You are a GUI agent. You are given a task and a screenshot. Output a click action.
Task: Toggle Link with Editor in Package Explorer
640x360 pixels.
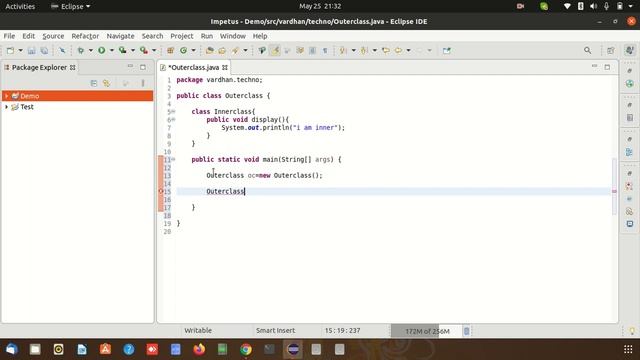pos(107,83)
